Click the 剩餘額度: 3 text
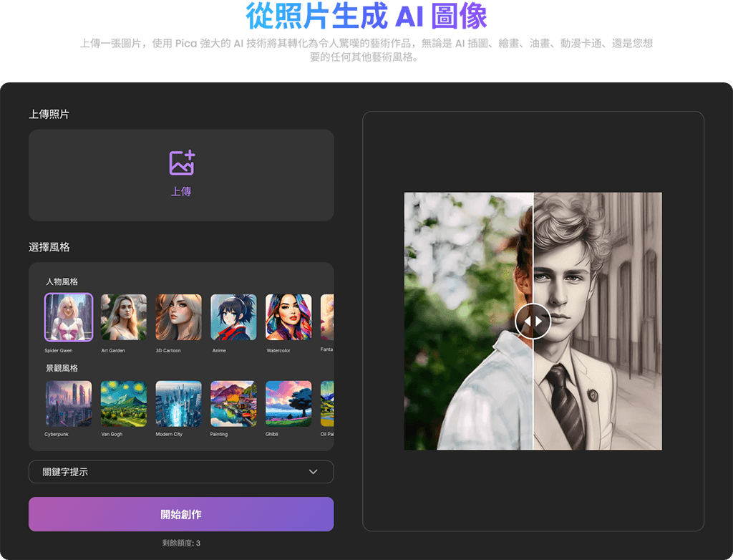 181,543
